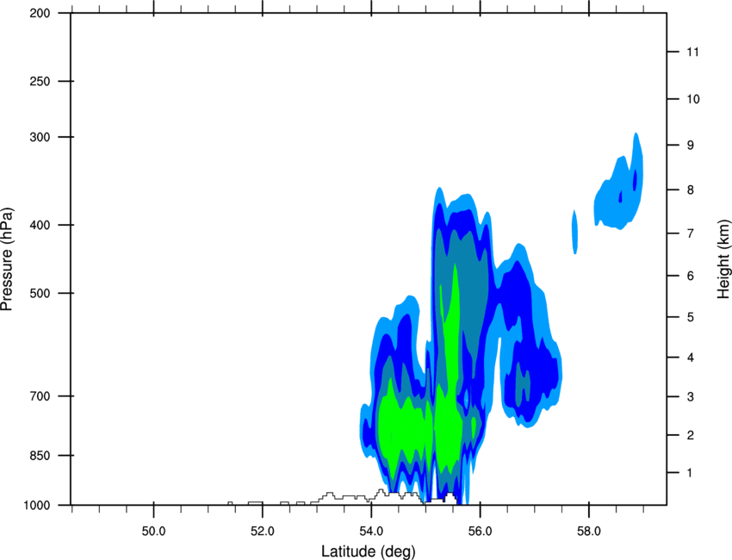Click the 3 km height label
This screenshot has width=732, height=560.
tap(691, 397)
